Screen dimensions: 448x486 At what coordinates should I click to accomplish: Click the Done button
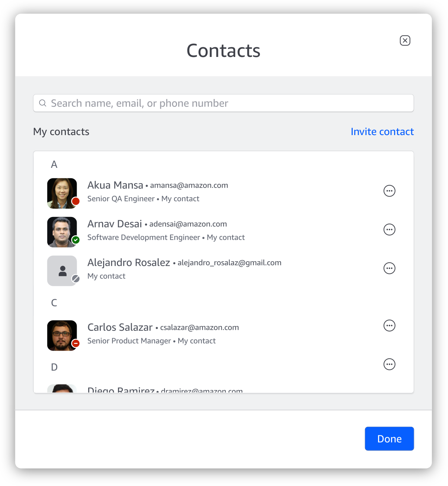pos(389,439)
